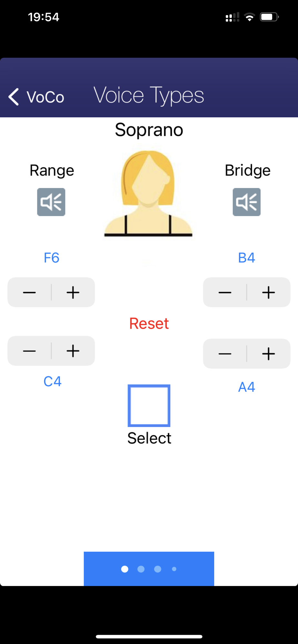Switch to third page indicator dot
Screen dimensions: 298x644
(158, 569)
